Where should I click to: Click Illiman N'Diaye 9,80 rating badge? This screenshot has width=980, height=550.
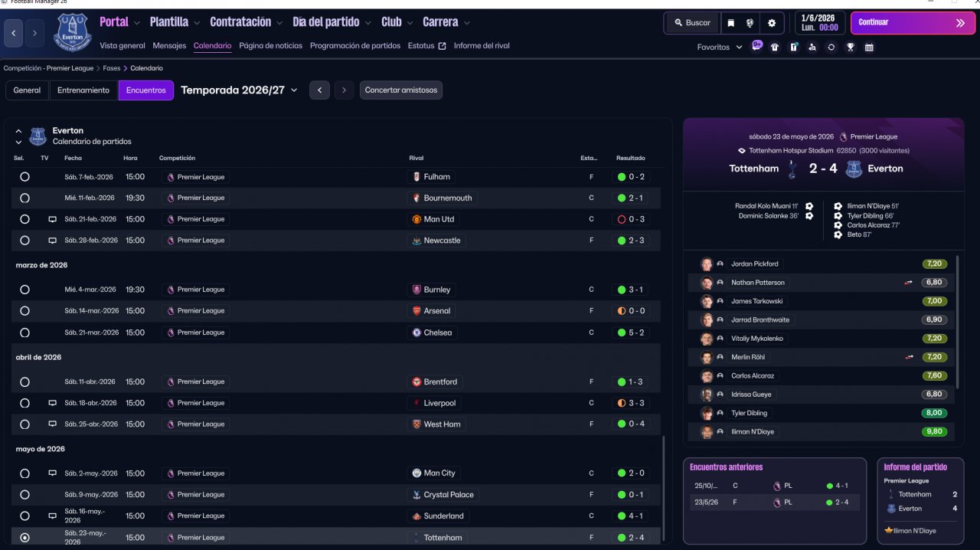[x=934, y=432]
